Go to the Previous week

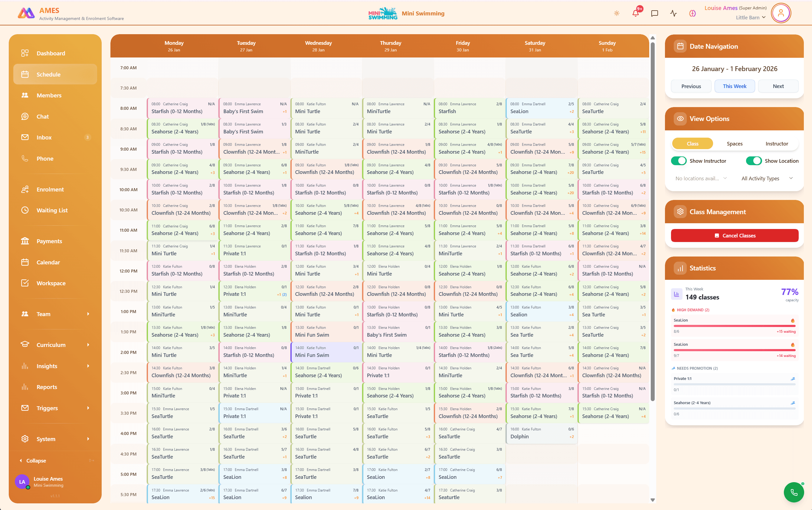(691, 86)
